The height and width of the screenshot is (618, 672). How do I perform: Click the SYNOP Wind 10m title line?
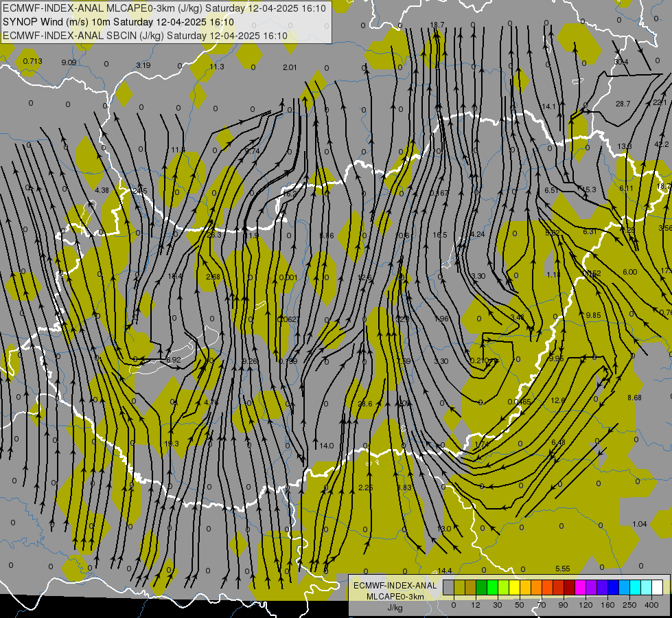point(118,22)
